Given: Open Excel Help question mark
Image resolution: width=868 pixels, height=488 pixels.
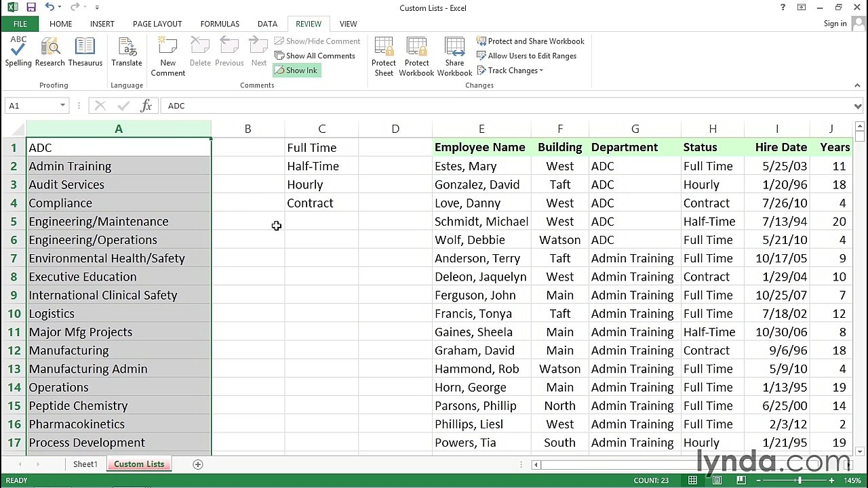Looking at the screenshot, I should (783, 7).
